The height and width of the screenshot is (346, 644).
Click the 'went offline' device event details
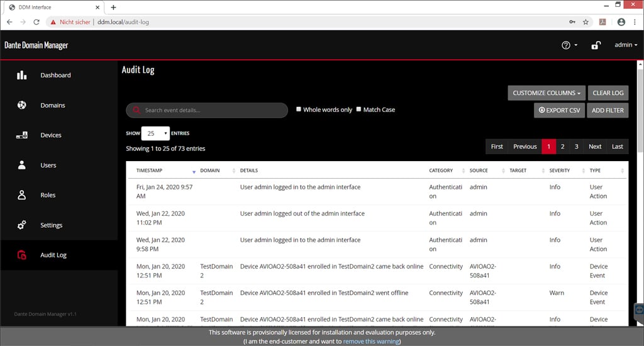pyautogui.click(x=324, y=293)
